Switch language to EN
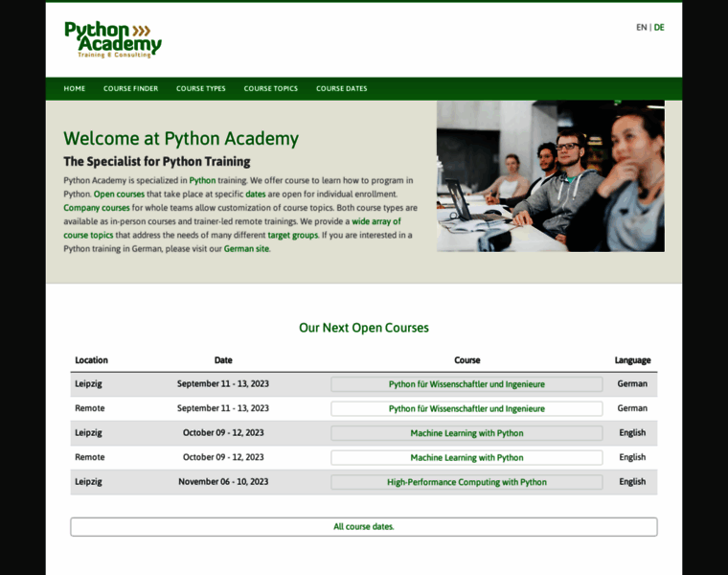Image resolution: width=728 pixels, height=575 pixels. coord(641,28)
